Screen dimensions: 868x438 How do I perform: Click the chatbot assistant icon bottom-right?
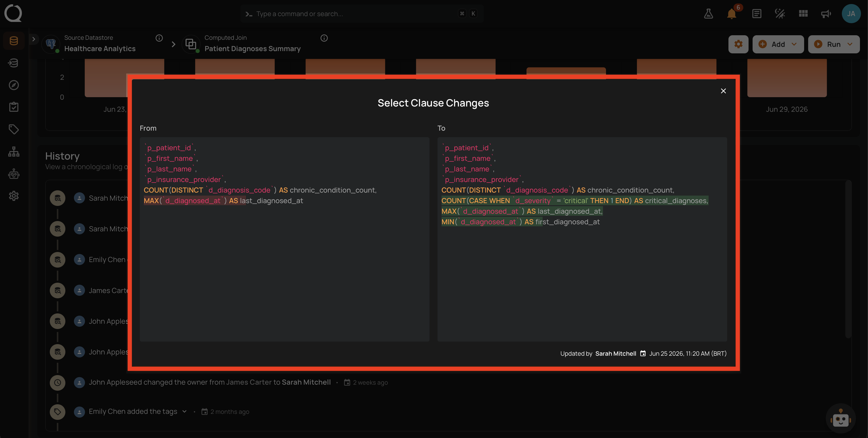[x=840, y=419]
